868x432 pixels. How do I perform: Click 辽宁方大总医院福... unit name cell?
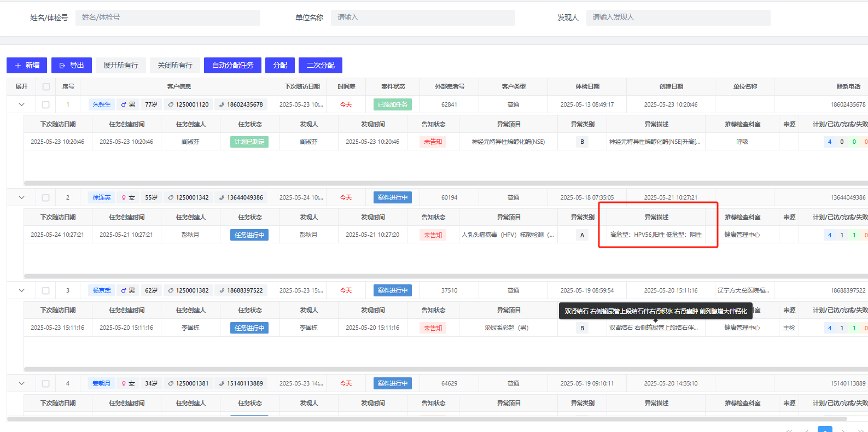744,290
